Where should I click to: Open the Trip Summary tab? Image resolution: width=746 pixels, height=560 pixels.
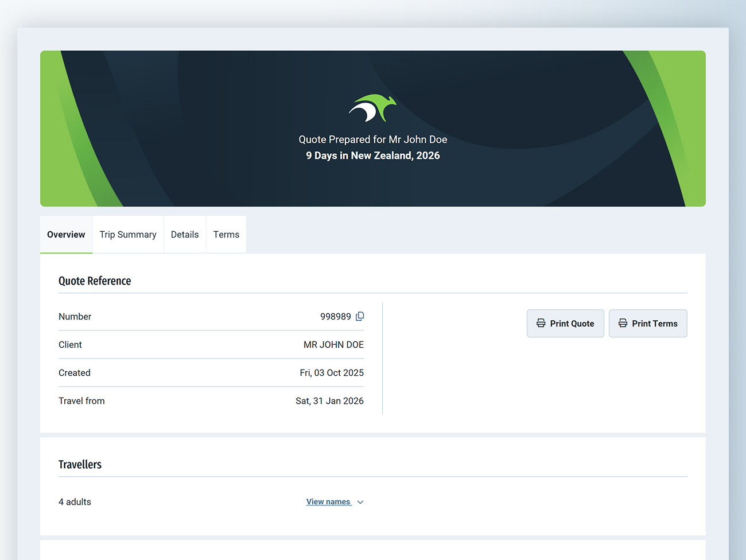pyautogui.click(x=128, y=235)
